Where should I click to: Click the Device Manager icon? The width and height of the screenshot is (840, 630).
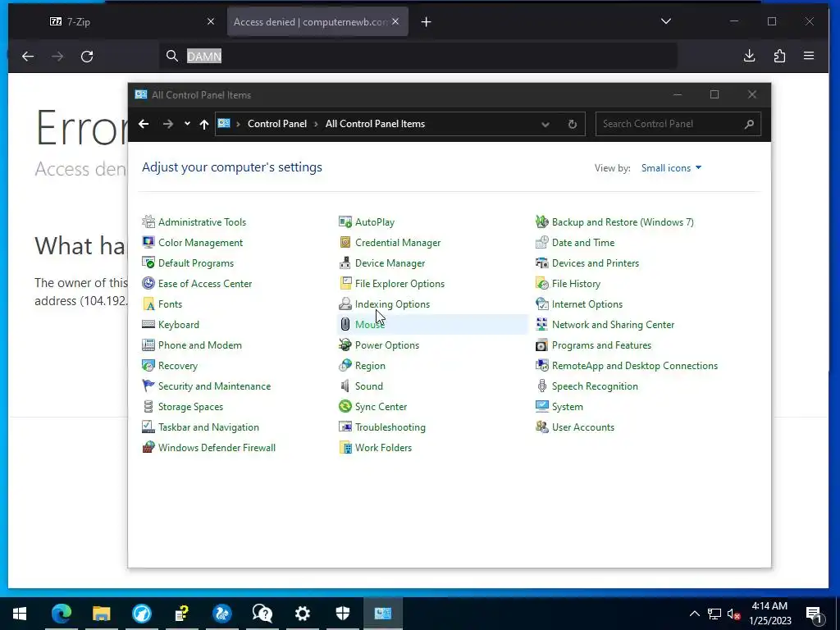345,263
